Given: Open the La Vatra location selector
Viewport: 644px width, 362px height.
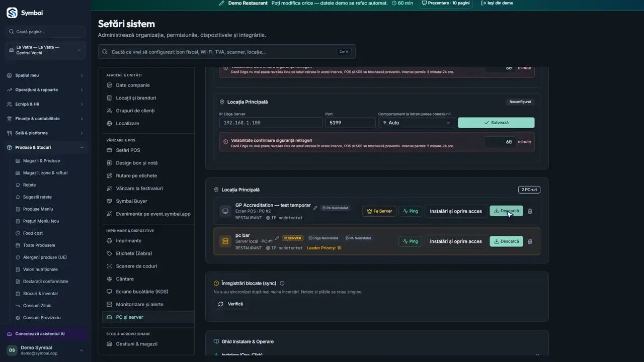Looking at the screenshot, I should click(46, 50).
